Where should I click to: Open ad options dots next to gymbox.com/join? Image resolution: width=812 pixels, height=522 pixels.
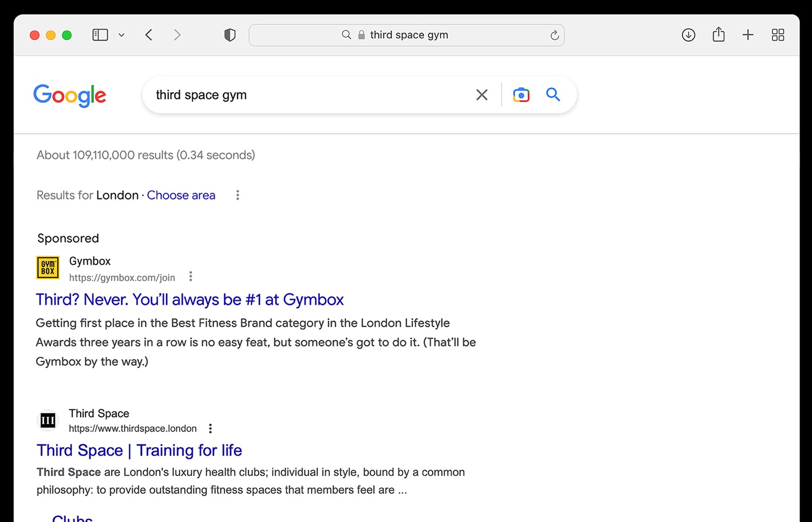click(191, 277)
